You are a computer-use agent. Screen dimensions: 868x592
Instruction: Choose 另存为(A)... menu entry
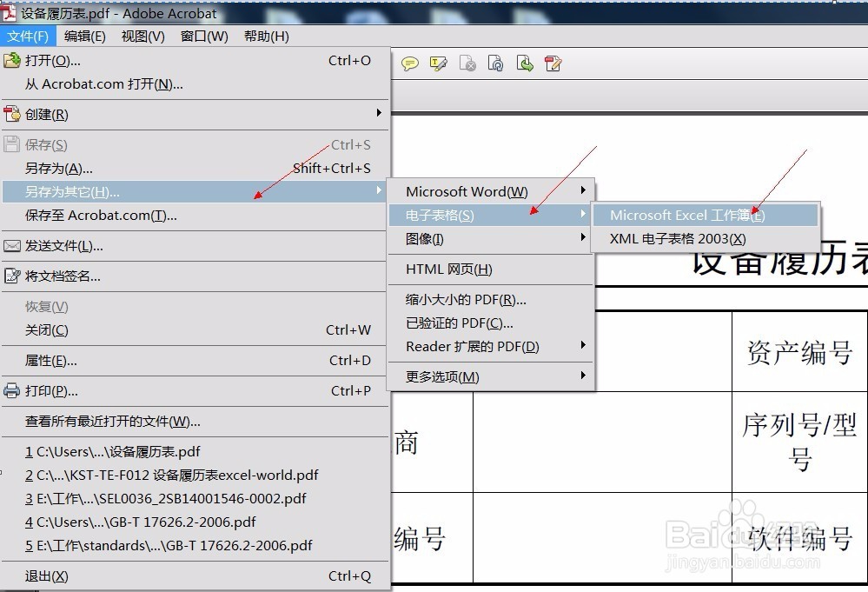pos(195,169)
